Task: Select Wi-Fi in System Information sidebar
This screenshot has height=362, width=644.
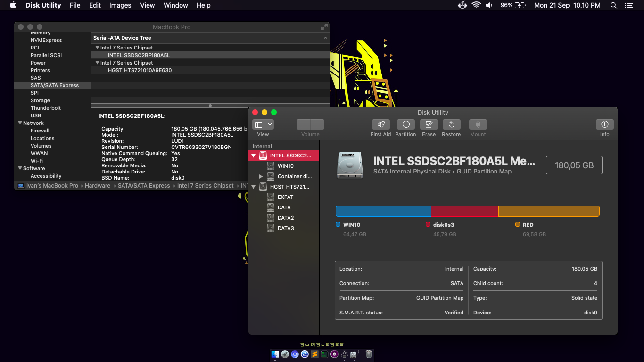Action: 37,161
